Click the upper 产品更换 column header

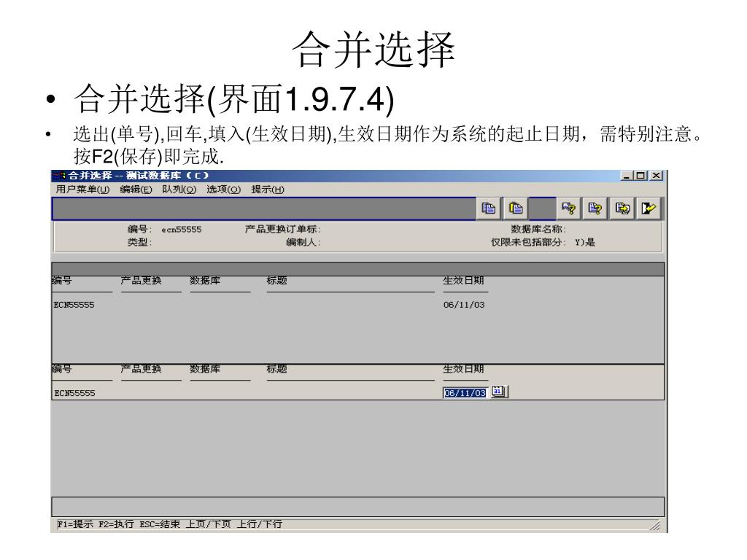tap(141, 281)
